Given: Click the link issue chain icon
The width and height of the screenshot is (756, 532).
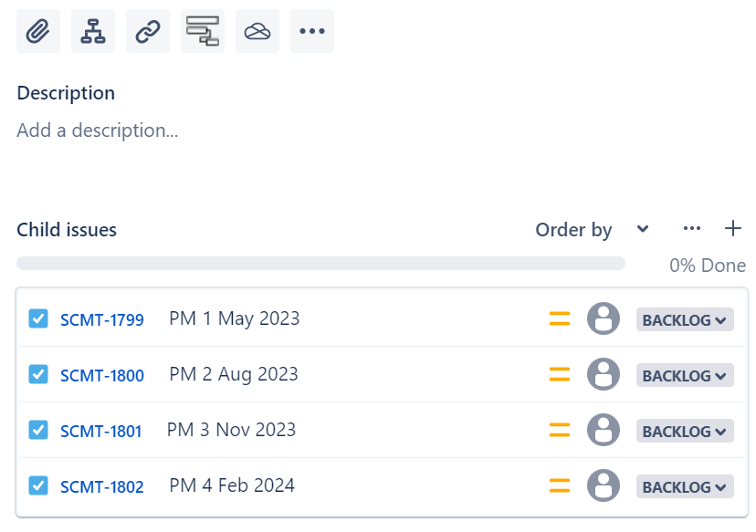Looking at the screenshot, I should 148,31.
